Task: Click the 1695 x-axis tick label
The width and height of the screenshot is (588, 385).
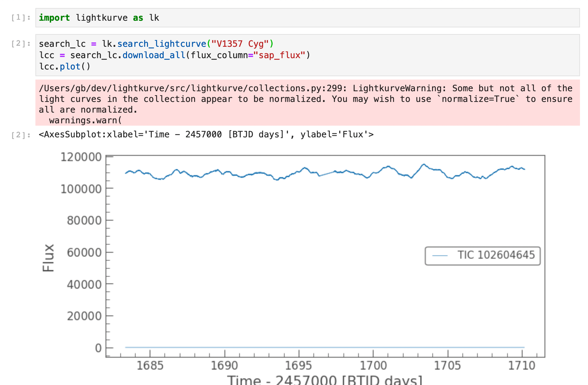Action: (299, 366)
